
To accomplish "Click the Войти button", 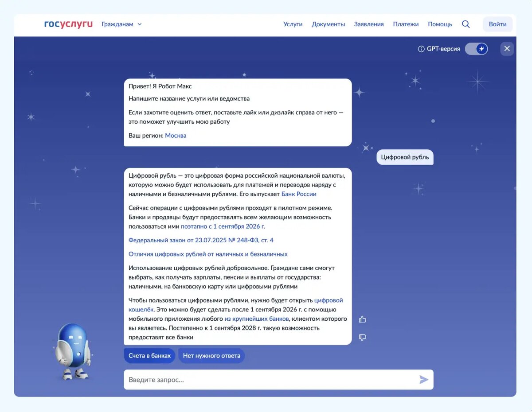I will pos(497,24).
